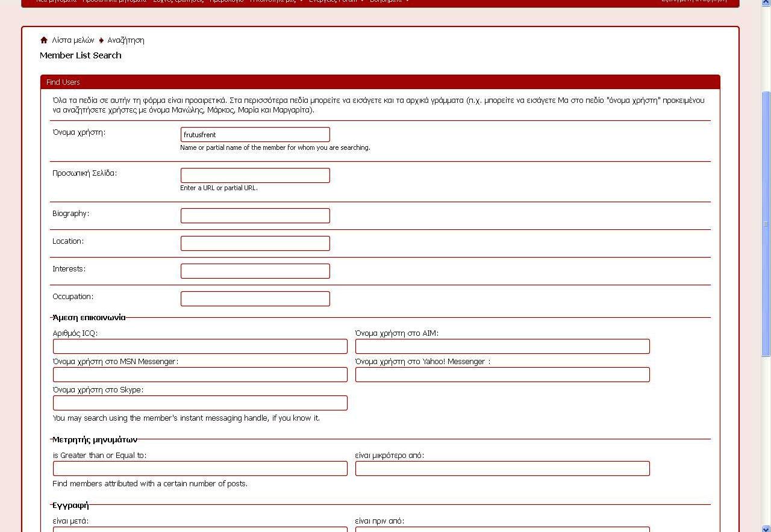771x532 pixels.
Task: Open the Λίστα μελών breadcrumb link
Action: pos(73,40)
